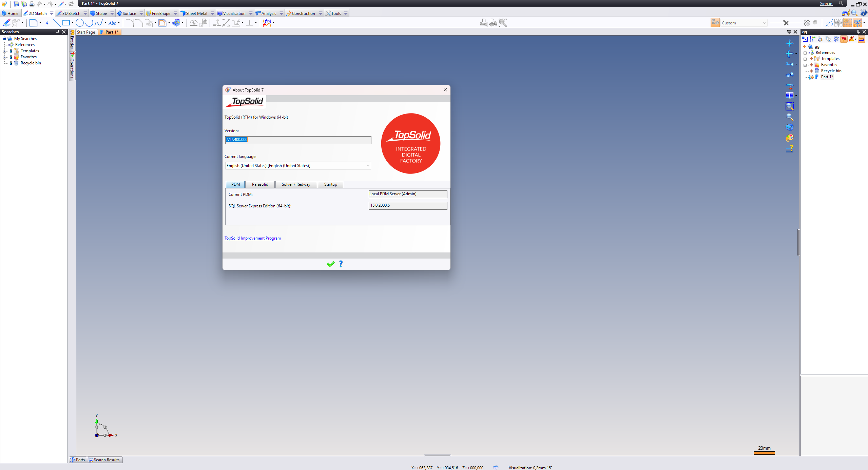Click the multi-view layout icon
868x470 pixels.
click(x=789, y=96)
